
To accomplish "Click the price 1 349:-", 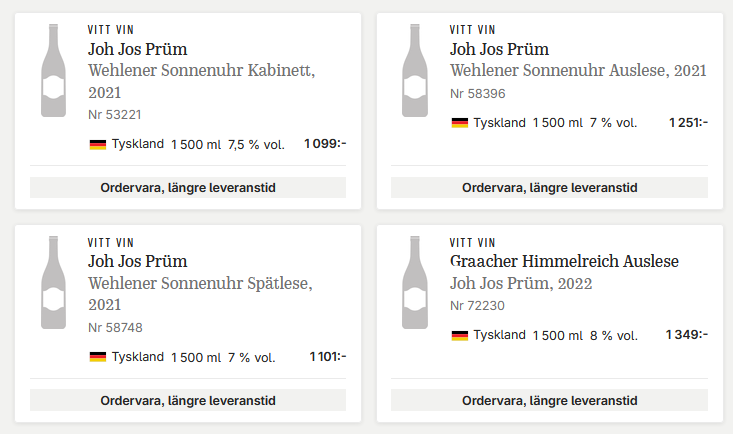I will pyautogui.click(x=687, y=334).
